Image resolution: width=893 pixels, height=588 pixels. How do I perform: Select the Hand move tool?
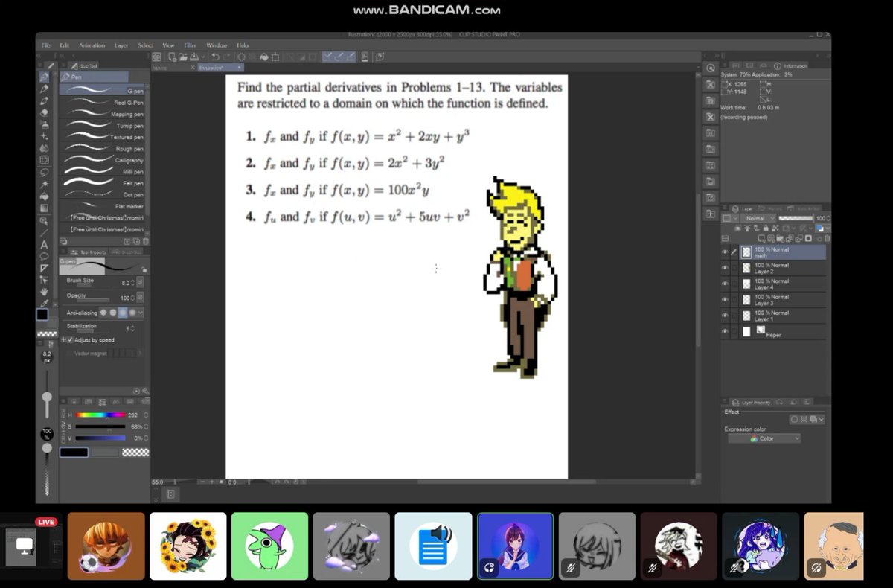pos(45,291)
